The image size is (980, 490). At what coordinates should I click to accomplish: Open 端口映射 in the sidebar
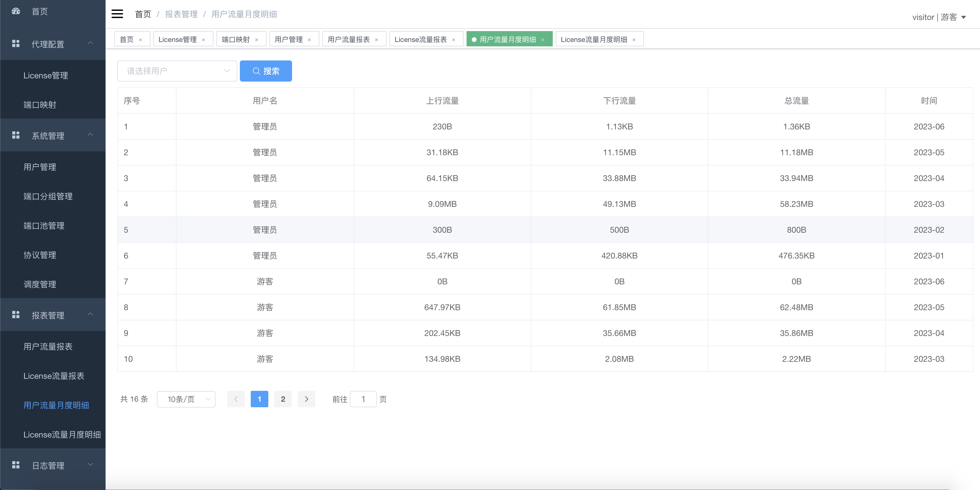click(x=53, y=105)
